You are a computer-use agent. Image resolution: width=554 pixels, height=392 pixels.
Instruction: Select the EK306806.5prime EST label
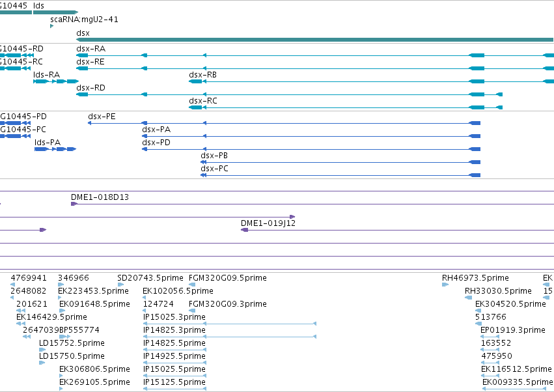94,369
